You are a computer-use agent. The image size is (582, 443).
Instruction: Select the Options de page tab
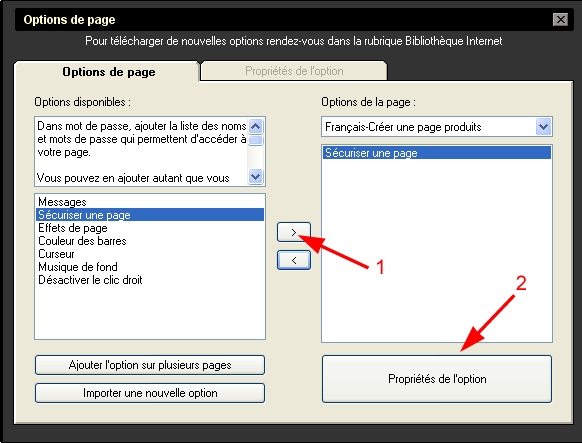pyautogui.click(x=108, y=72)
